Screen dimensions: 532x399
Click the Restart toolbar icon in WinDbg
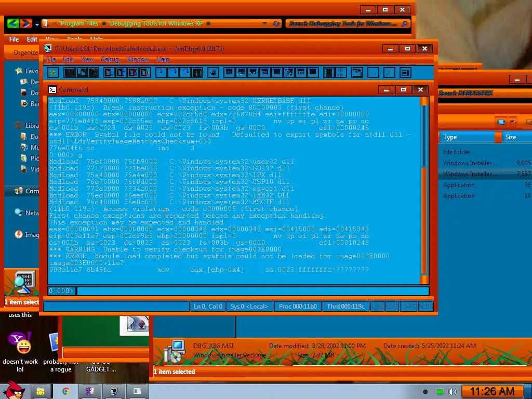[x=121, y=73]
